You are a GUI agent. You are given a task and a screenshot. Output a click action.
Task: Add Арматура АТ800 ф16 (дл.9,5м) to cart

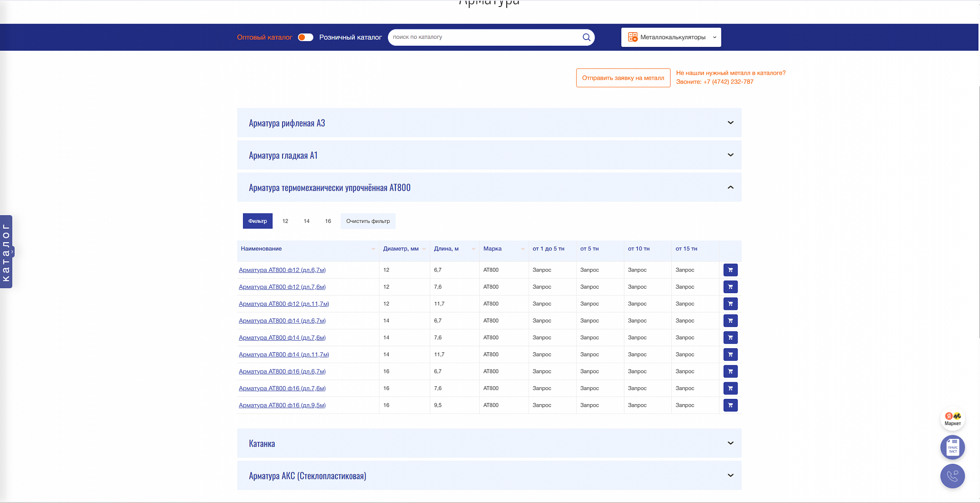[x=730, y=405]
